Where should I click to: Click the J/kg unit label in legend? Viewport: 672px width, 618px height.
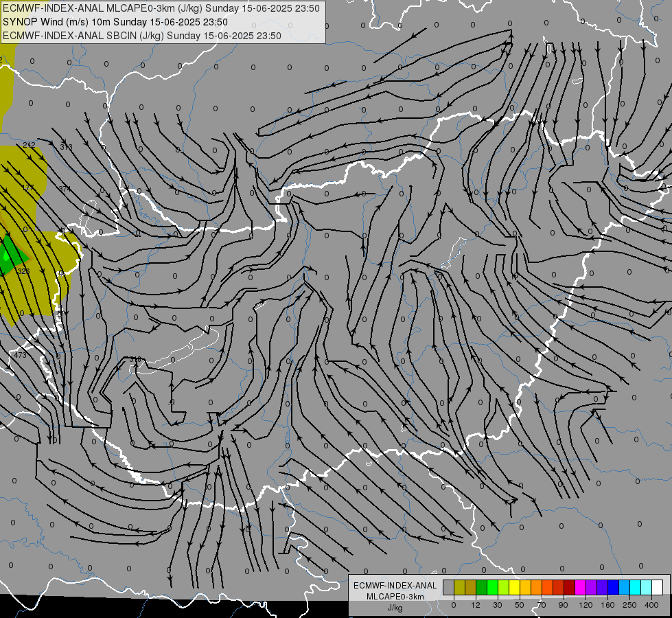pos(395,608)
